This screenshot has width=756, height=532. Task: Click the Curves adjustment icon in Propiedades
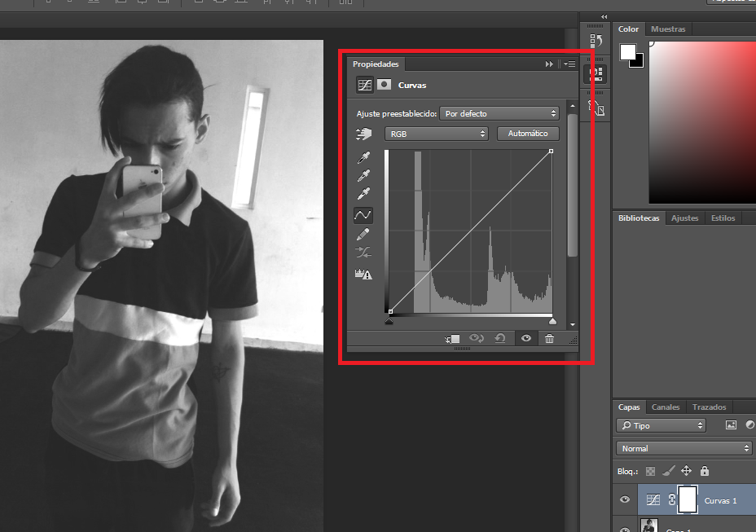pos(364,85)
